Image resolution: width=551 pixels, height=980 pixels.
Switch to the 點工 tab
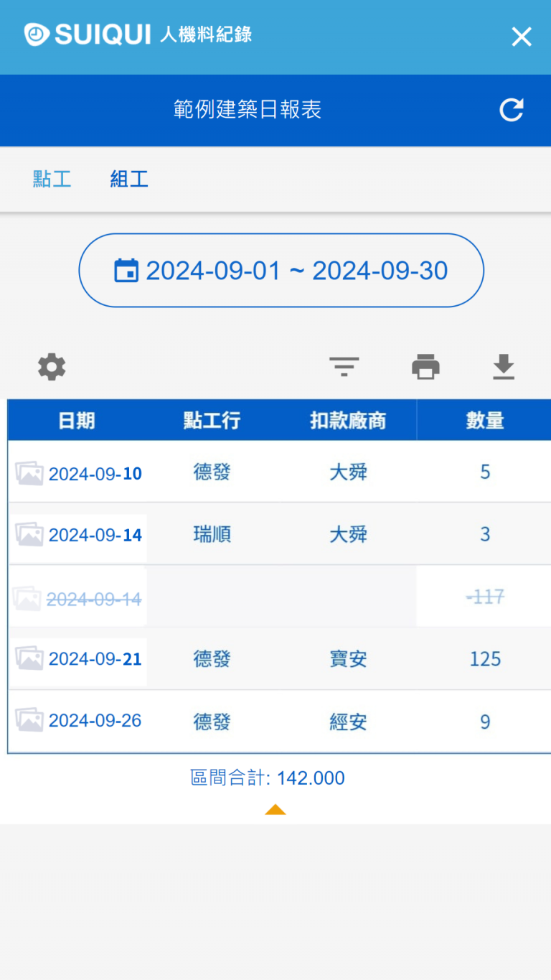click(x=52, y=179)
